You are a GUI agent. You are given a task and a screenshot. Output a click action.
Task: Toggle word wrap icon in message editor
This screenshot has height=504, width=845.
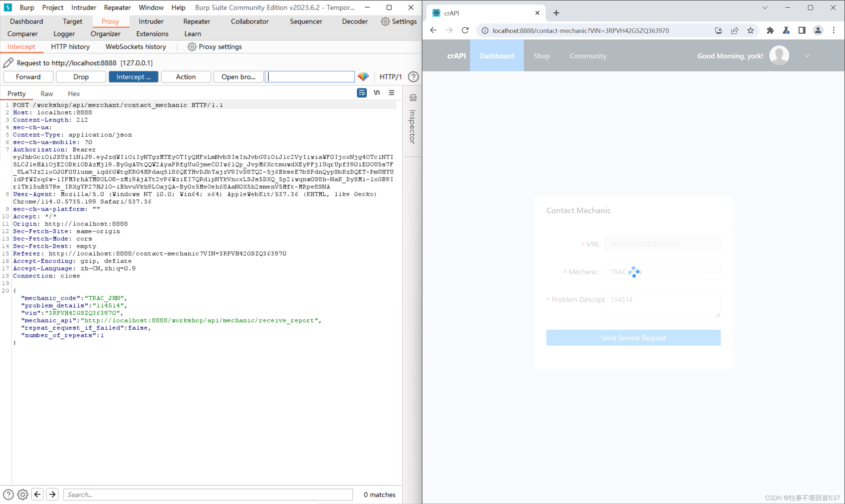361,93
